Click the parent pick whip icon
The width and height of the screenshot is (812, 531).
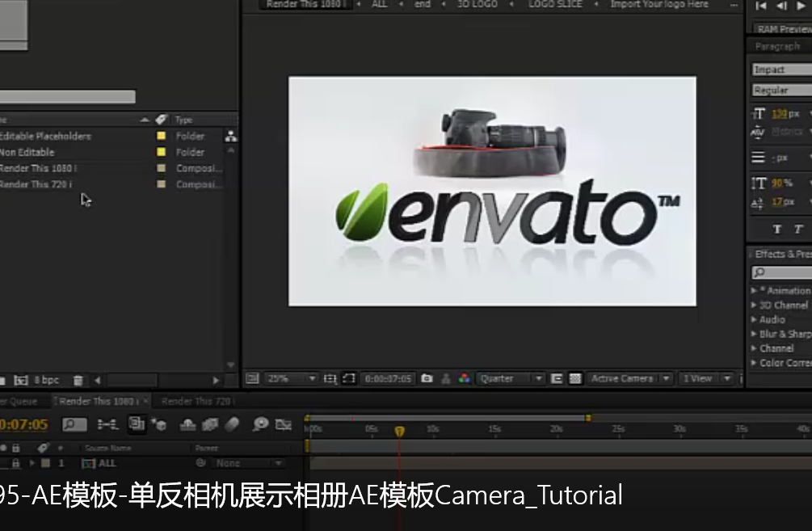pyautogui.click(x=201, y=462)
